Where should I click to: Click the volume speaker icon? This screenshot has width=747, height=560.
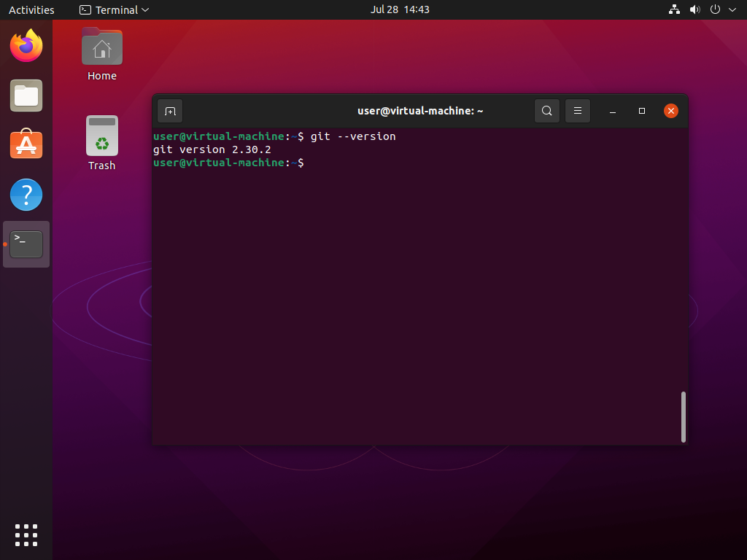click(694, 9)
